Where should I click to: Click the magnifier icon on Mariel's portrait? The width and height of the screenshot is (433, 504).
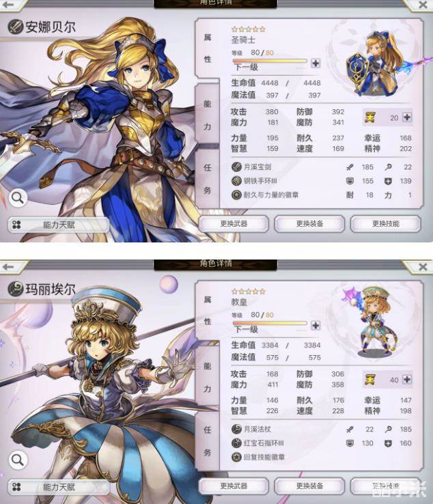tap(18, 460)
